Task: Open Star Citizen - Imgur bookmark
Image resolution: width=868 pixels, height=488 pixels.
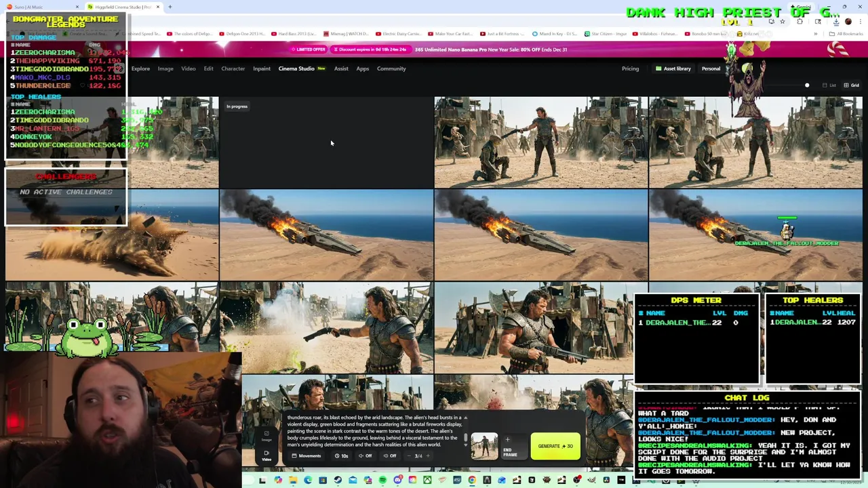Action: coord(604,34)
